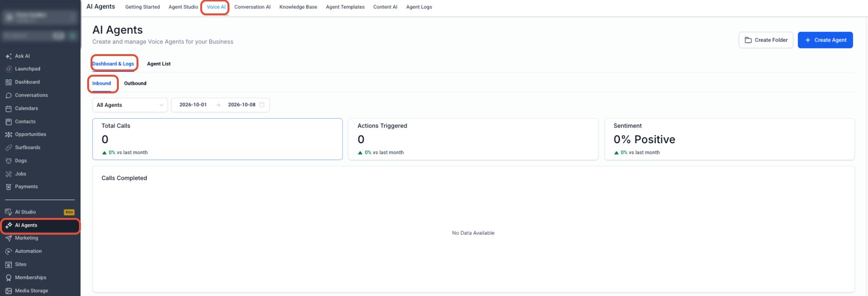Screen dimensions: 868x296
Task: Click the Payments icon in sidebar
Action: click(x=9, y=187)
